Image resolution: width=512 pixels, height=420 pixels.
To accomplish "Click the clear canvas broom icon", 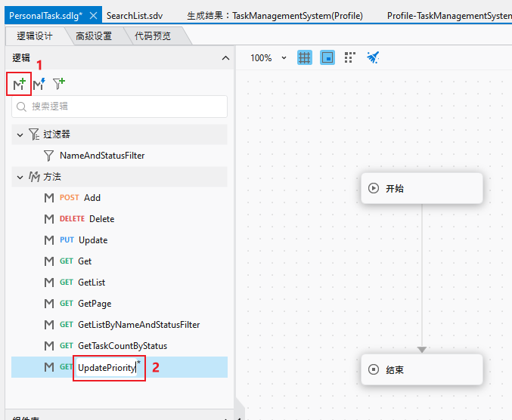I will click(x=372, y=57).
